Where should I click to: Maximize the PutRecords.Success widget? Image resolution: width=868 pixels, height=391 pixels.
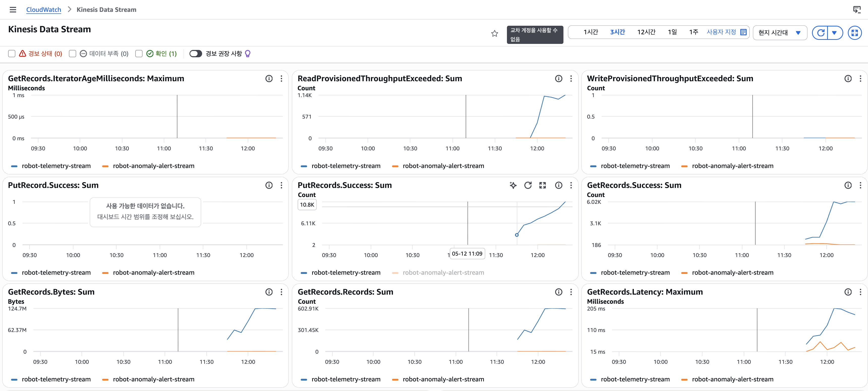[x=542, y=186]
